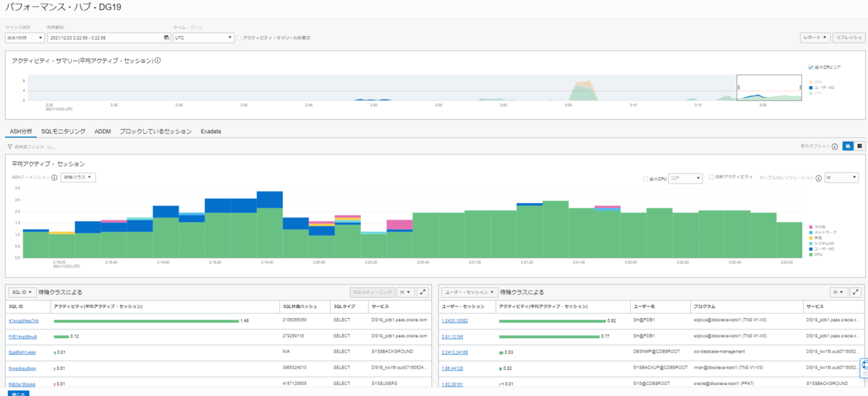868x396 pixels.
Task: Click the CPU legend green swatch in ASH chart
Action: [x=811, y=254]
